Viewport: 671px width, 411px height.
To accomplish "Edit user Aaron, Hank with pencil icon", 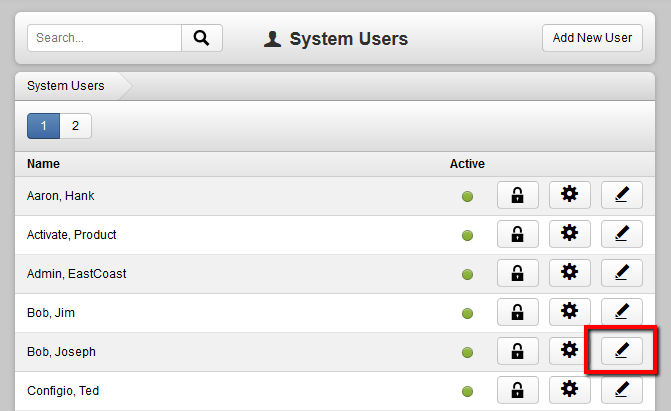I will pos(622,195).
